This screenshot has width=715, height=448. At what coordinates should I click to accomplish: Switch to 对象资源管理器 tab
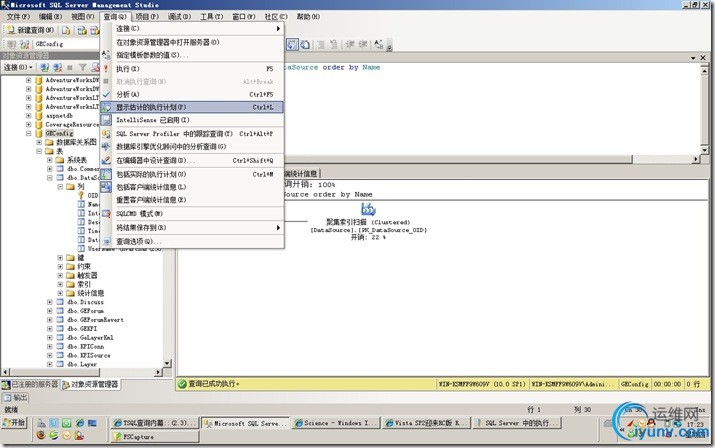coord(90,385)
